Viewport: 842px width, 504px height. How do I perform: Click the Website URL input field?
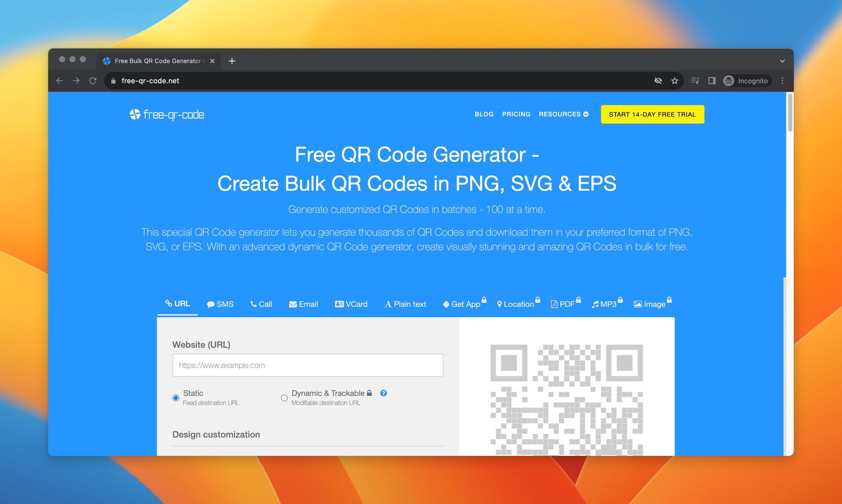(307, 364)
